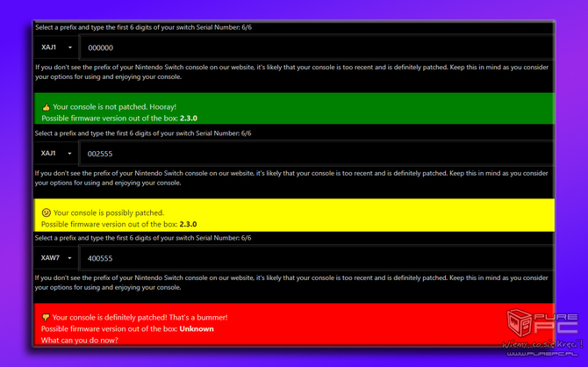Click the serial number prompt above the 000000 field
The height and width of the screenshot is (367, 588).
[x=143, y=27]
